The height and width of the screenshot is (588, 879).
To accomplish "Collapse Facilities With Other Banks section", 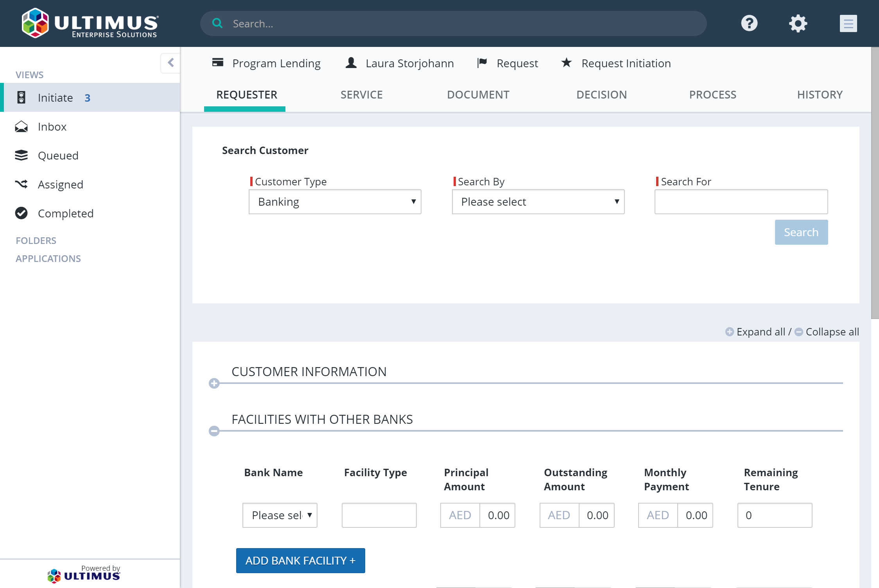I will point(214,431).
